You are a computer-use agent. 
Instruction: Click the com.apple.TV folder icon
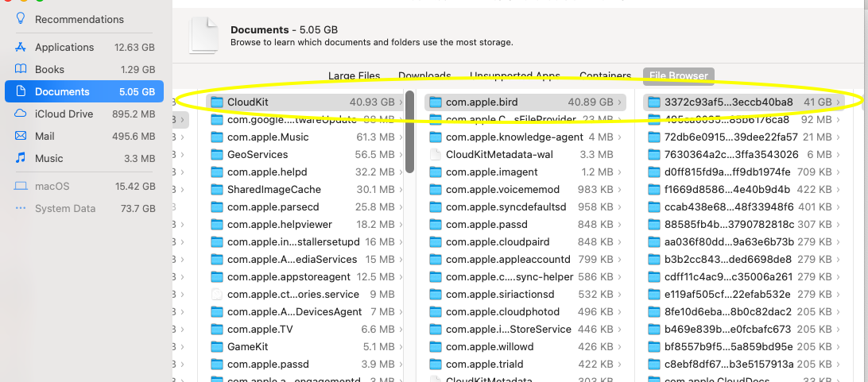tap(217, 330)
